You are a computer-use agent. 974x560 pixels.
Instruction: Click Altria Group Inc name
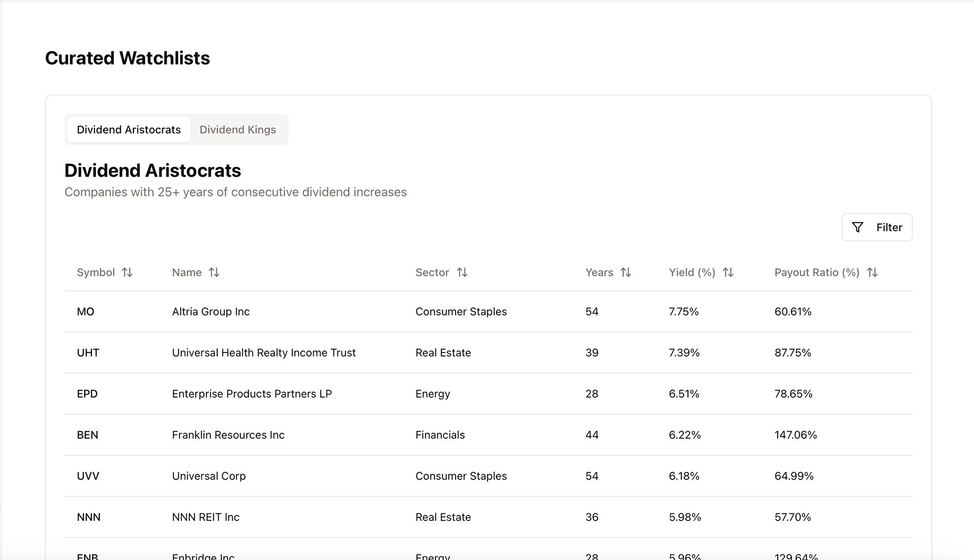(211, 311)
